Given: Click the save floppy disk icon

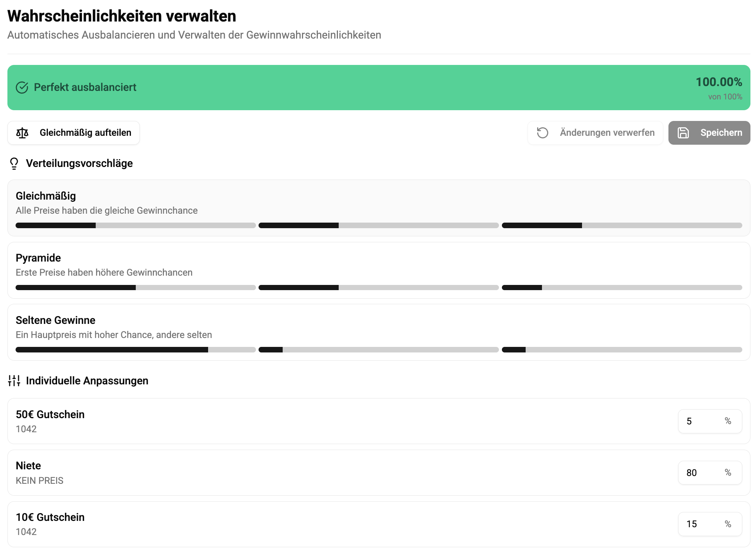Looking at the screenshot, I should (683, 133).
